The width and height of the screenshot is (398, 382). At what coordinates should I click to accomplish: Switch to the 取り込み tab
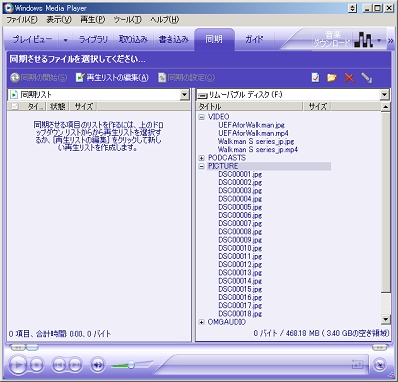(x=133, y=39)
